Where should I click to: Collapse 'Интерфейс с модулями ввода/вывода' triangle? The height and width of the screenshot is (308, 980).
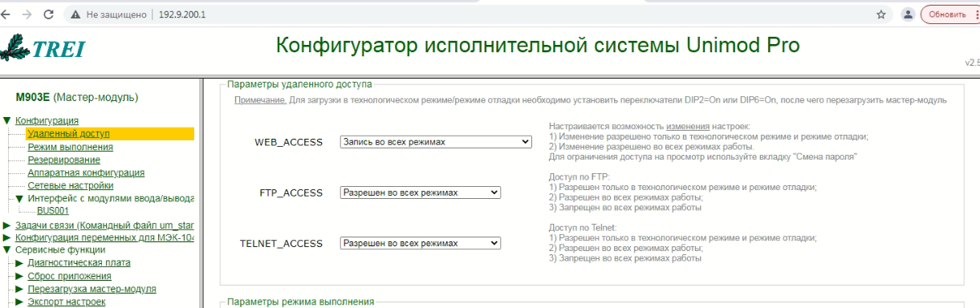[x=20, y=198]
